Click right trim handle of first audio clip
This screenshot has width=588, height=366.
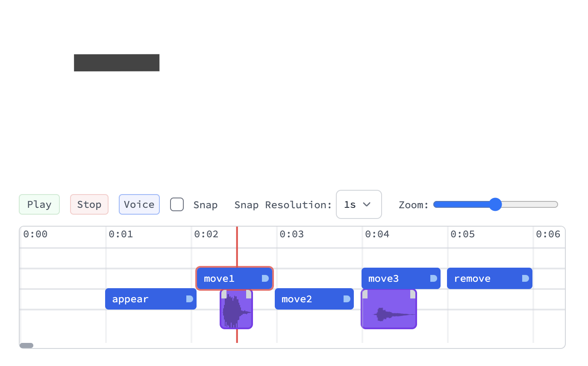click(249, 294)
